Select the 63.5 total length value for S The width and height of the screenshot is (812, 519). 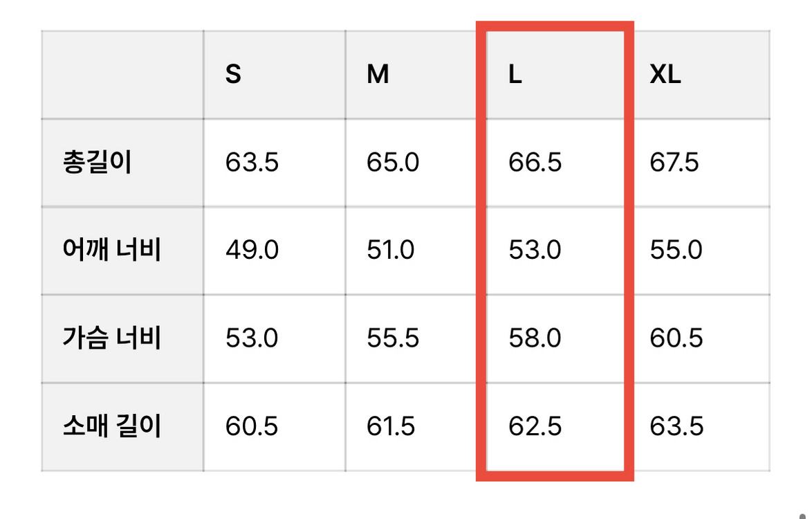click(252, 163)
